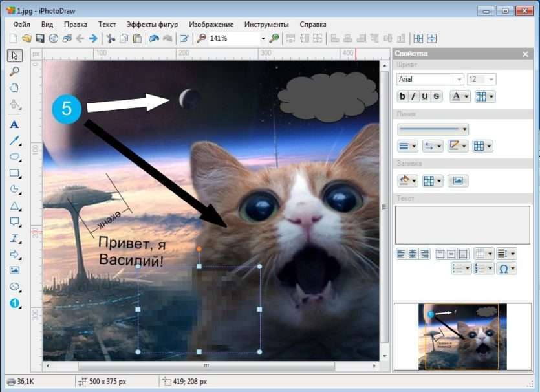Open the line thickness dropdown
The image size is (540, 392).
coord(407,146)
